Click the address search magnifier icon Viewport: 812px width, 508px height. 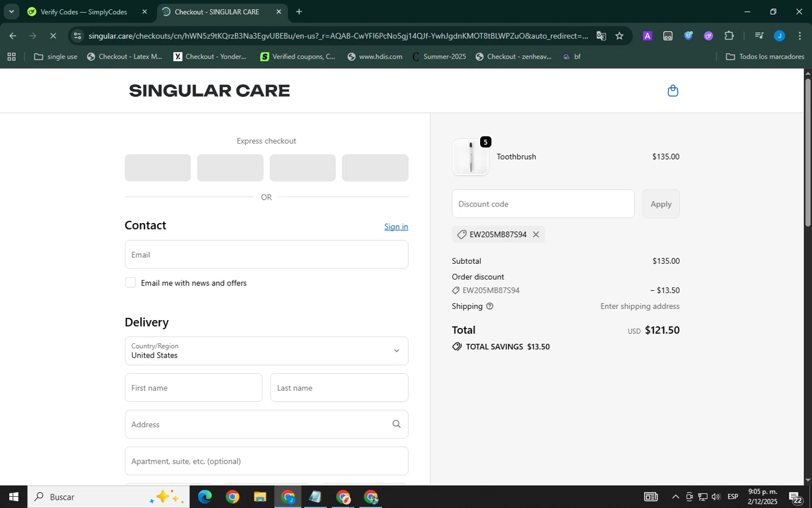pos(397,425)
